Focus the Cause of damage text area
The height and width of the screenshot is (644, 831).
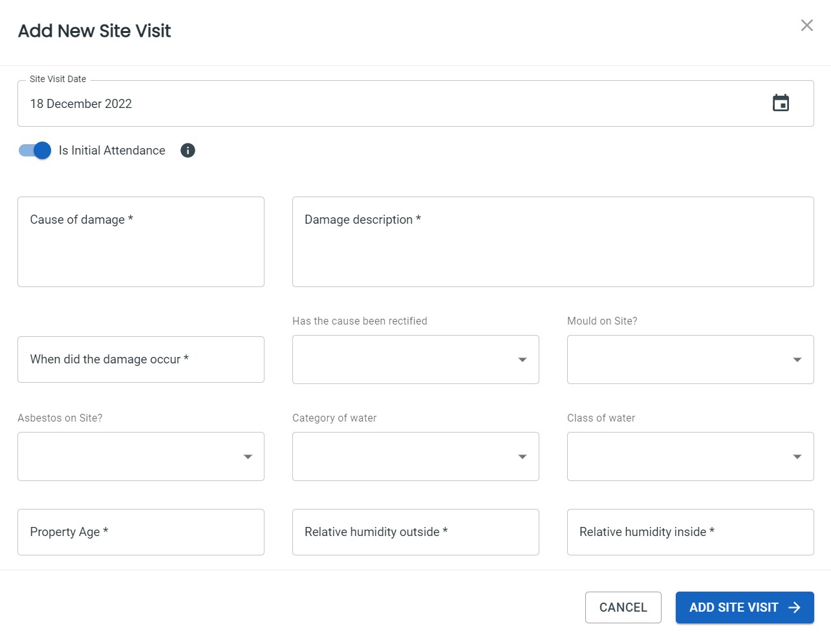coord(141,242)
